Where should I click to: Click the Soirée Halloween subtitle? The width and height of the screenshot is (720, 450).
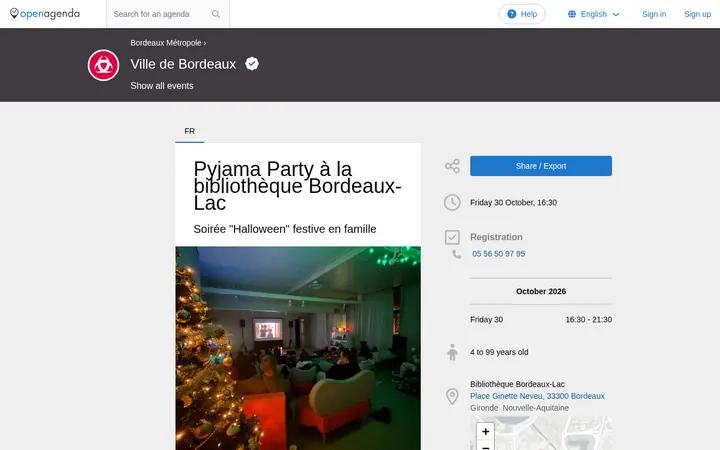(x=285, y=229)
